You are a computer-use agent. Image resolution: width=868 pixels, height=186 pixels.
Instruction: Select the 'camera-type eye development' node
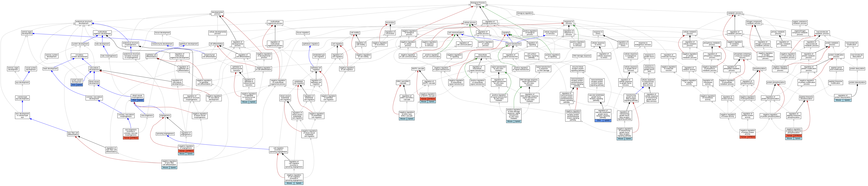[23, 98]
